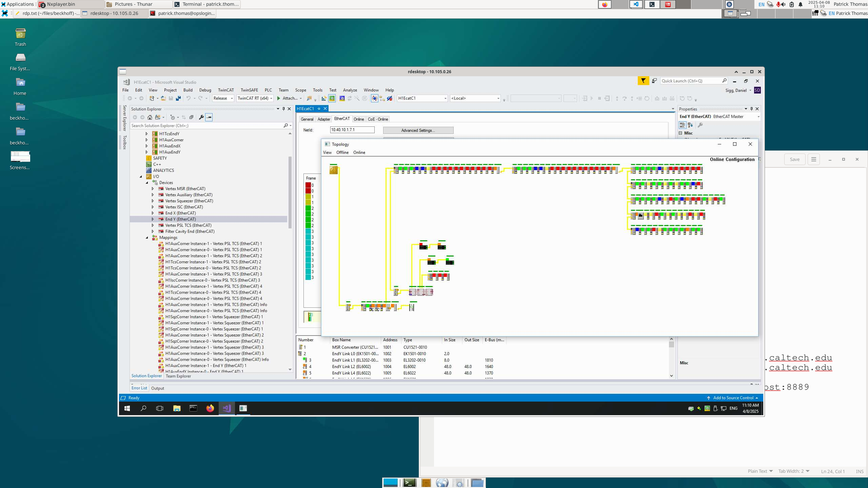Click Add to Source Control in status bar
Screen dimensions: 868x488
pos(733,398)
